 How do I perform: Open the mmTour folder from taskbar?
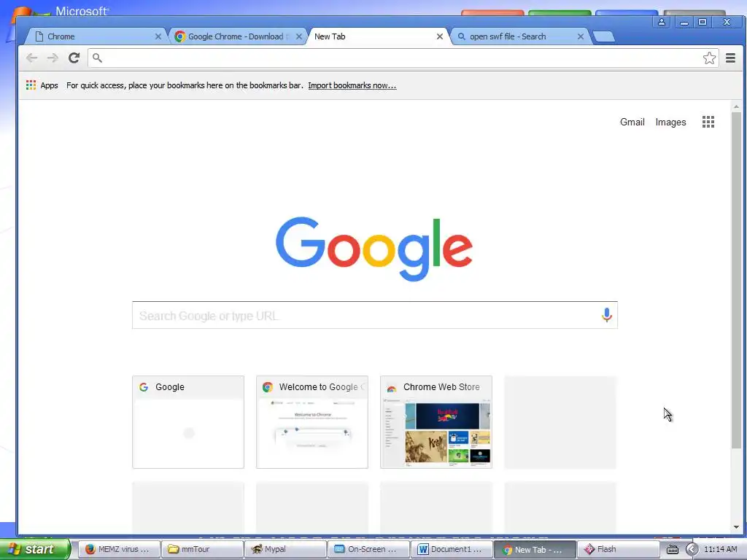point(203,550)
